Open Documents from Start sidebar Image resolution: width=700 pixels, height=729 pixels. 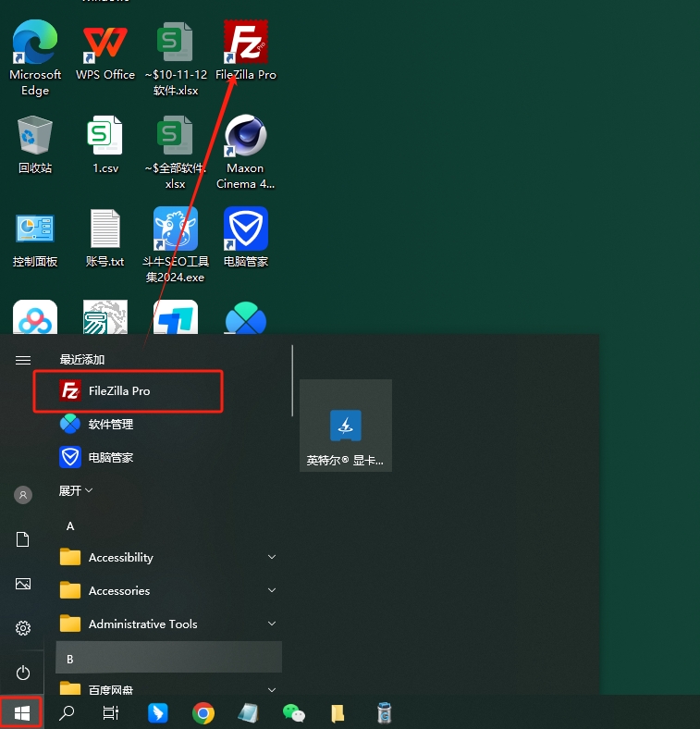(23, 539)
